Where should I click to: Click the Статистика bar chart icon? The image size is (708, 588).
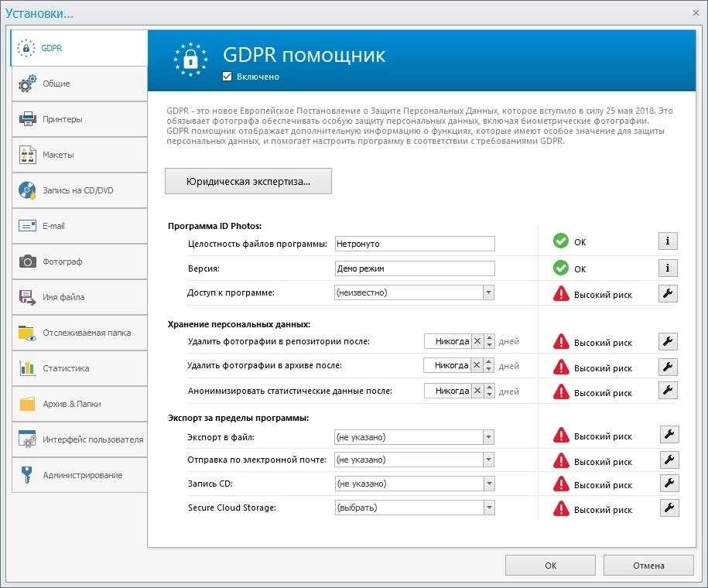coord(28,368)
